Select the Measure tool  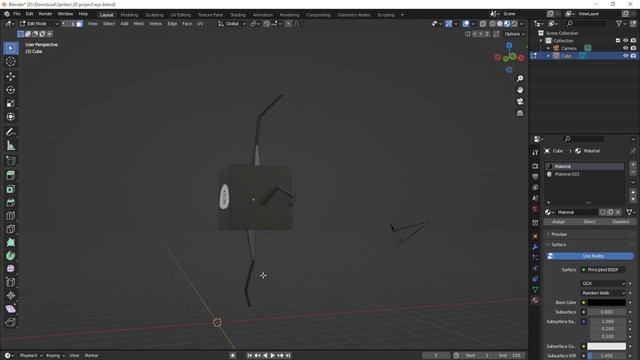[11, 145]
